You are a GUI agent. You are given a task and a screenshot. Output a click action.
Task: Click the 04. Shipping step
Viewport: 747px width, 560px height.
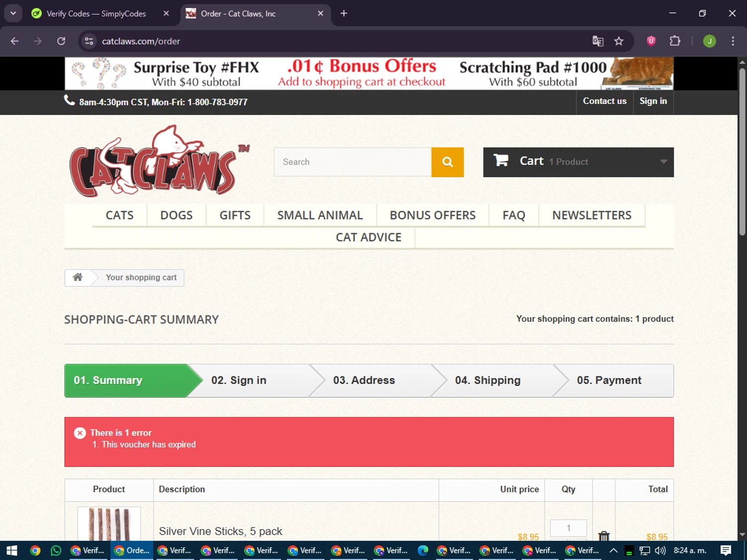click(x=488, y=380)
